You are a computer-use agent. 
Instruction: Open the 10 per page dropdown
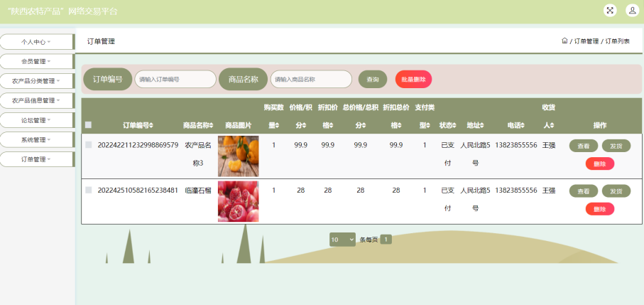pos(342,240)
